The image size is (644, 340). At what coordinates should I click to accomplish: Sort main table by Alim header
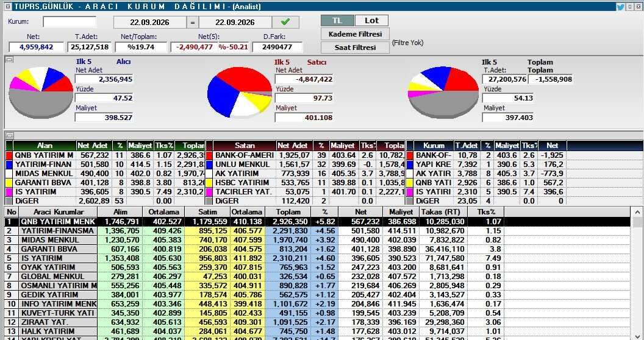point(120,212)
